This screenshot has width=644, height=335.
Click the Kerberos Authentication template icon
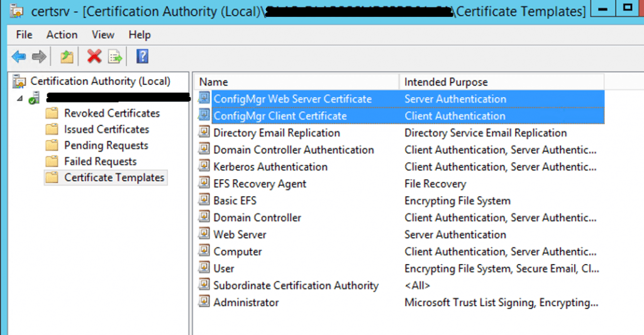(x=204, y=165)
